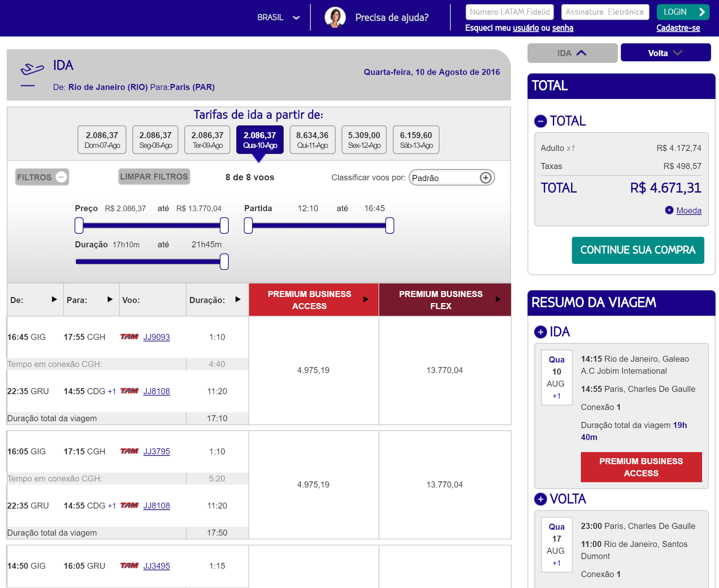Click PREMIUM BUSINESS ACCESS column header
This screenshot has width=719, height=588.
(314, 300)
